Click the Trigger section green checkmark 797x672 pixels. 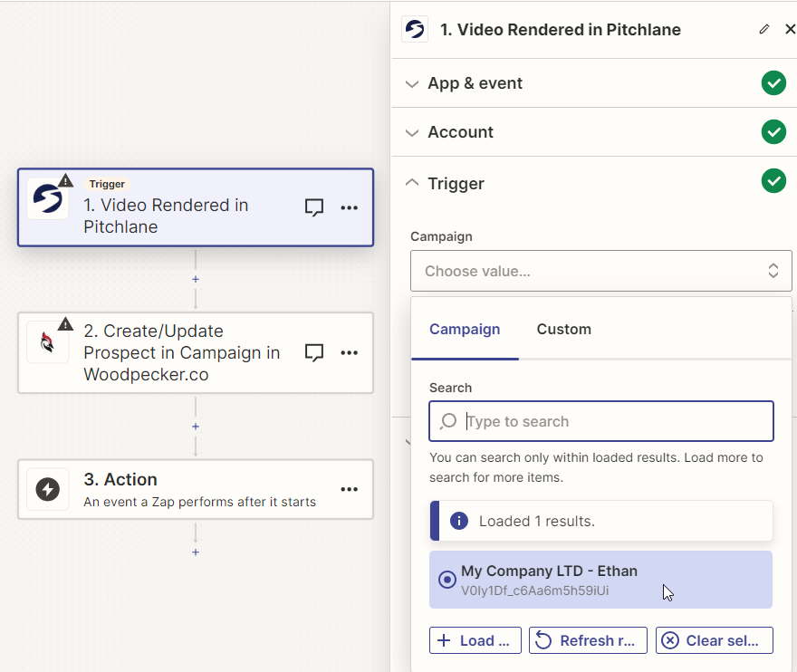pyautogui.click(x=773, y=181)
